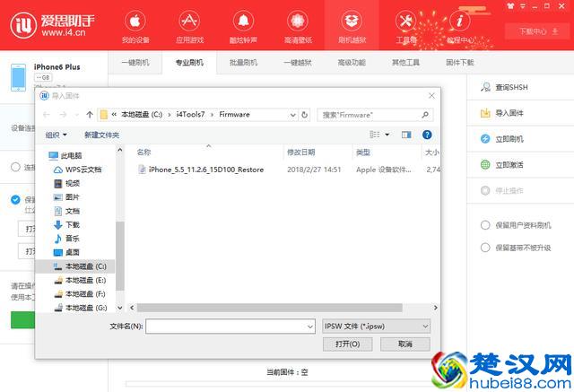Select the iPhone6 Plus device icon
The width and height of the screenshot is (574, 392).
pos(18,77)
